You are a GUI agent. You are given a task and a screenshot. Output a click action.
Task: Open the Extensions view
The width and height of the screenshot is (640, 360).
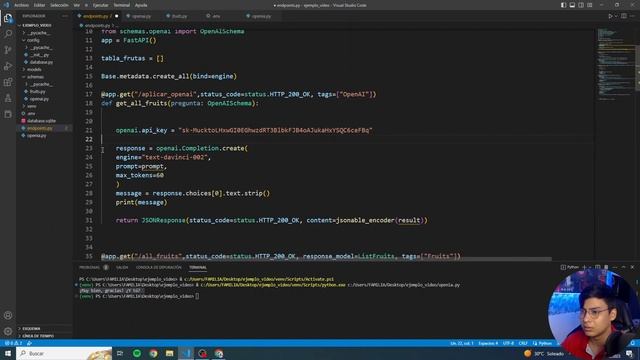coord(8,82)
